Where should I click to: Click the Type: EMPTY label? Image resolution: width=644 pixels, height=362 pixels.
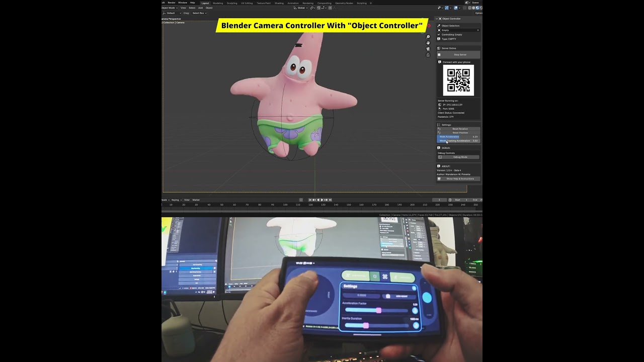tap(449, 39)
